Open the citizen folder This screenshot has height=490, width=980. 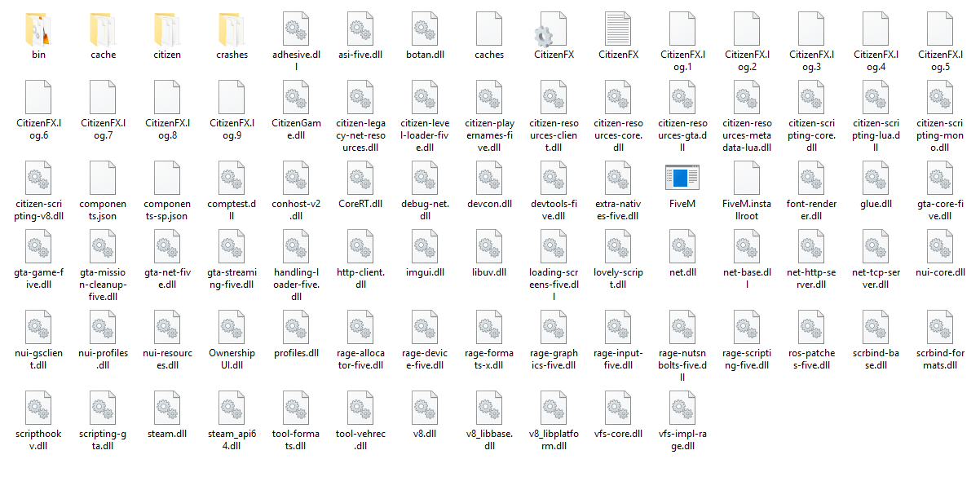(x=168, y=29)
